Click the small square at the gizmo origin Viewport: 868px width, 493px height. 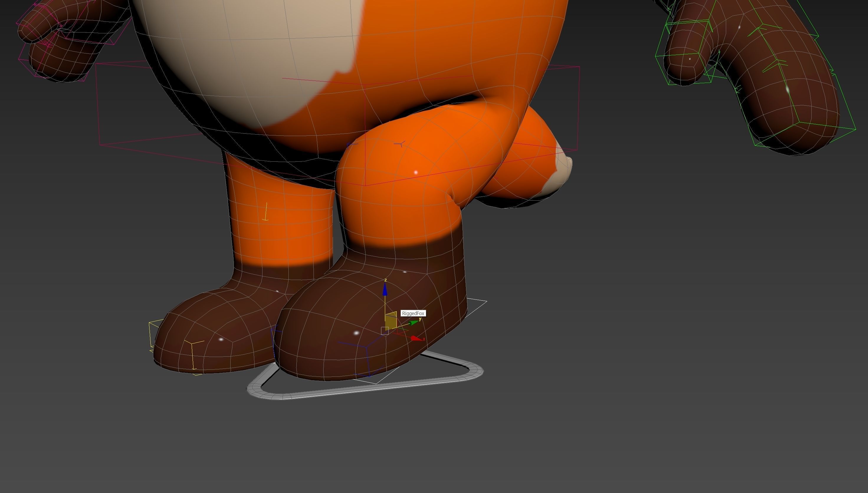pyautogui.click(x=385, y=331)
